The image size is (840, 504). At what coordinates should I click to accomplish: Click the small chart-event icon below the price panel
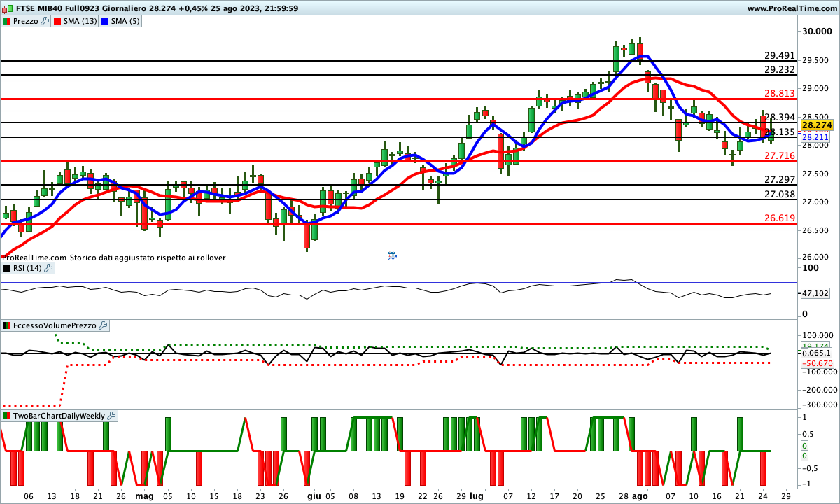[x=391, y=256]
